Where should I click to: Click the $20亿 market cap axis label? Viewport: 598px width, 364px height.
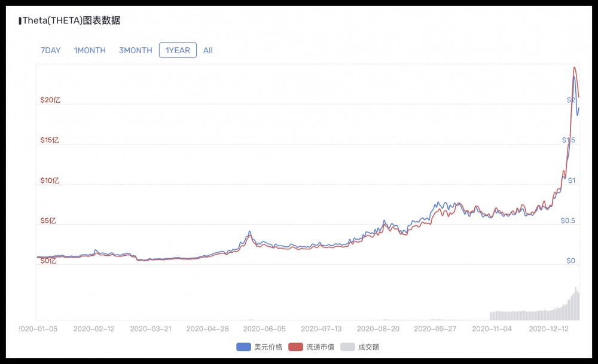point(50,100)
